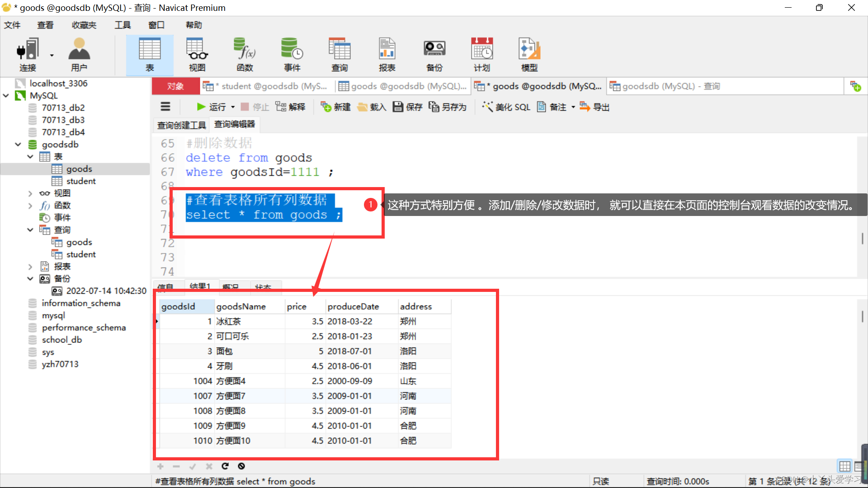Click Save As (另存为) button
This screenshot has height=488, width=868.
pyautogui.click(x=448, y=107)
